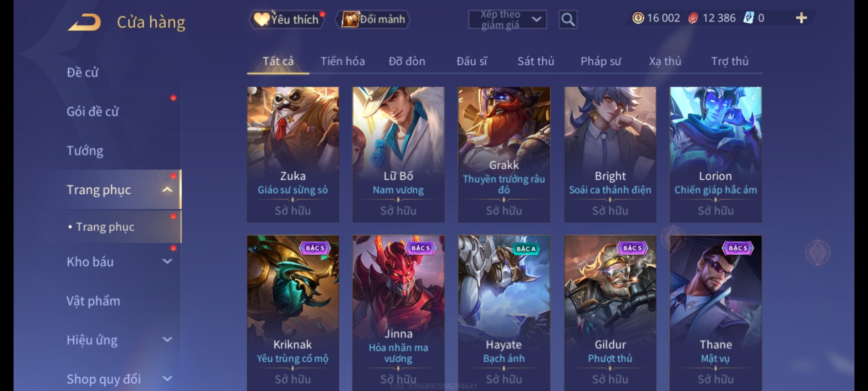
Task: Select the Lorion Chiến giáp hắc ám skin
Action: pos(716,154)
